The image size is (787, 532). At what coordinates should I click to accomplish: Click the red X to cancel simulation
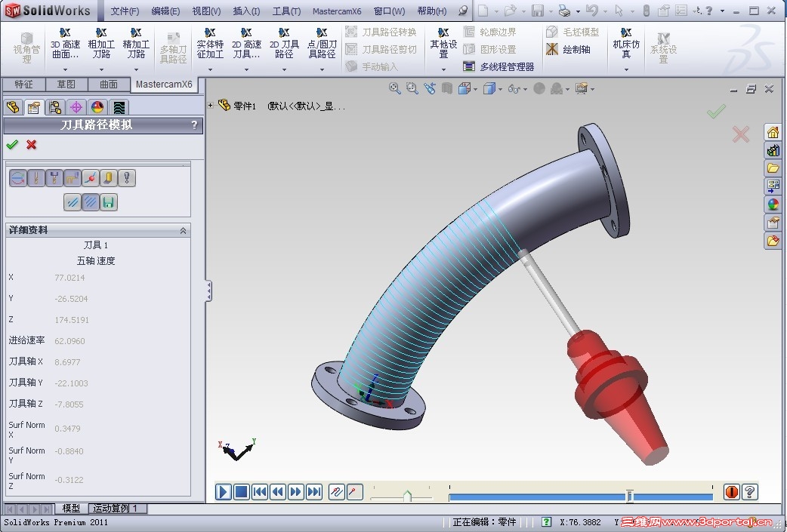[x=32, y=144]
